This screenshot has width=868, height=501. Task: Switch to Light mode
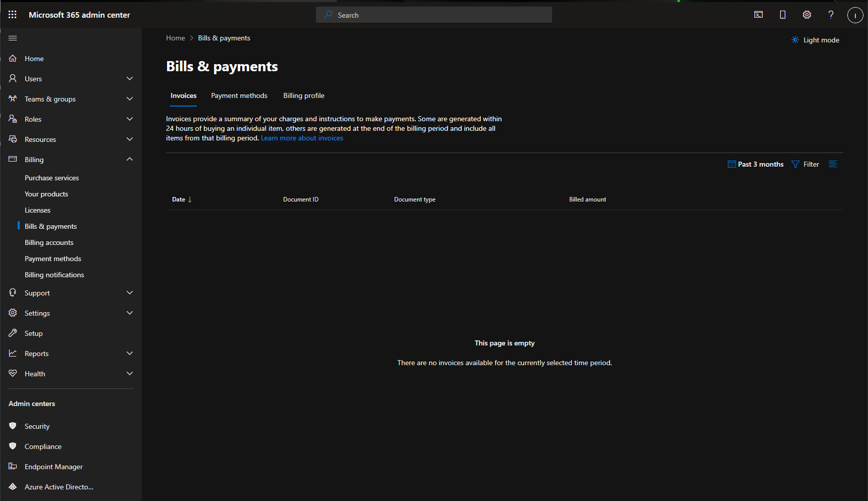point(816,40)
